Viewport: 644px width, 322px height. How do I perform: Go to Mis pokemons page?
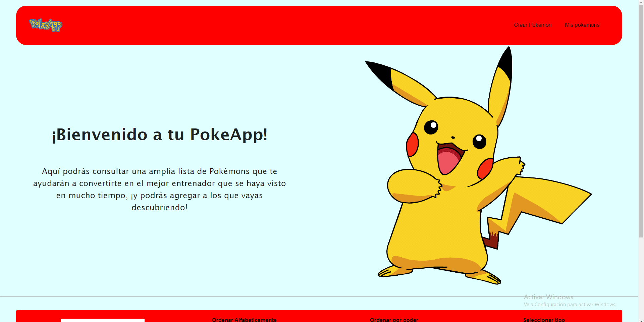pyautogui.click(x=582, y=25)
